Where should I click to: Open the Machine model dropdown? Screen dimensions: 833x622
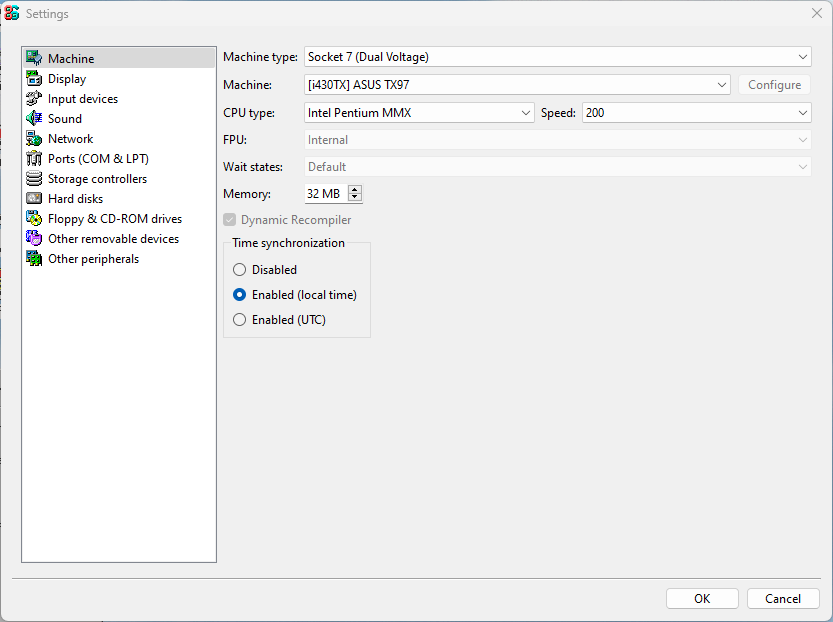point(517,84)
